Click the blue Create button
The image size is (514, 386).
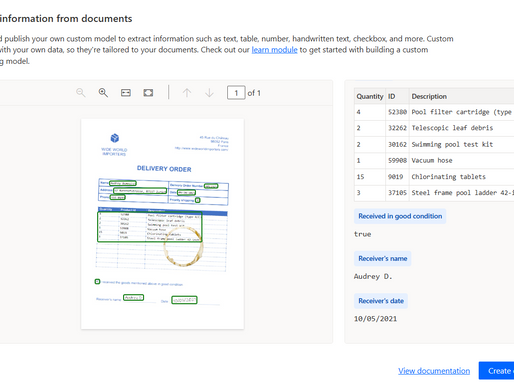[x=496, y=371]
